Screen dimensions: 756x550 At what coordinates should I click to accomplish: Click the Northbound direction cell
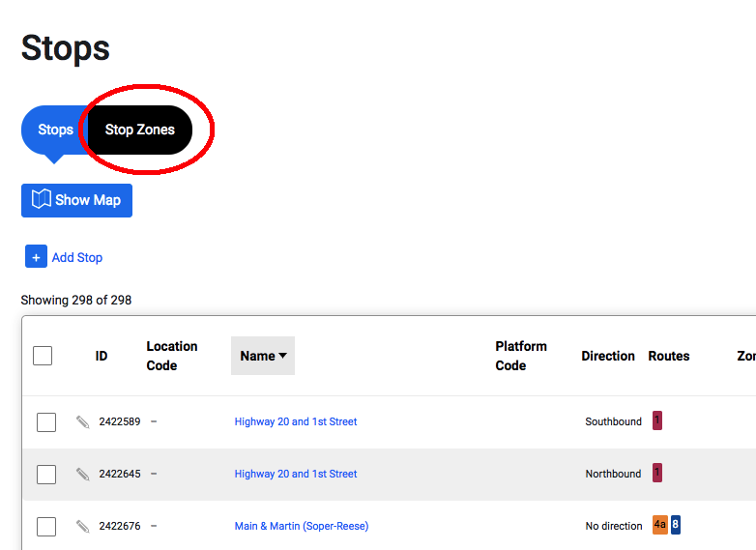click(613, 474)
